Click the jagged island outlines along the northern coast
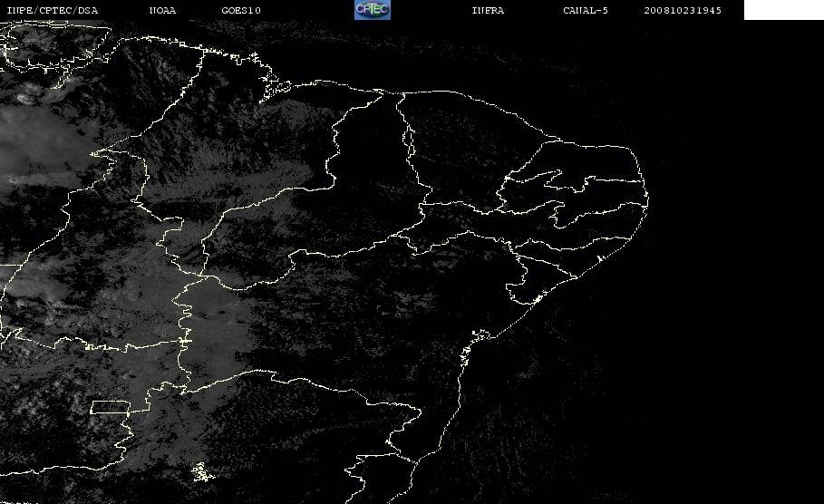The width and height of the screenshot is (824, 504). (275, 87)
